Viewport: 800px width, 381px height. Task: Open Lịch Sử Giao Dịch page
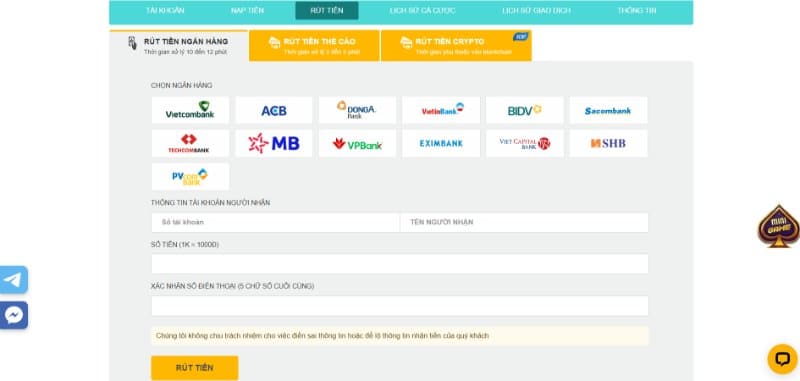[x=536, y=10]
